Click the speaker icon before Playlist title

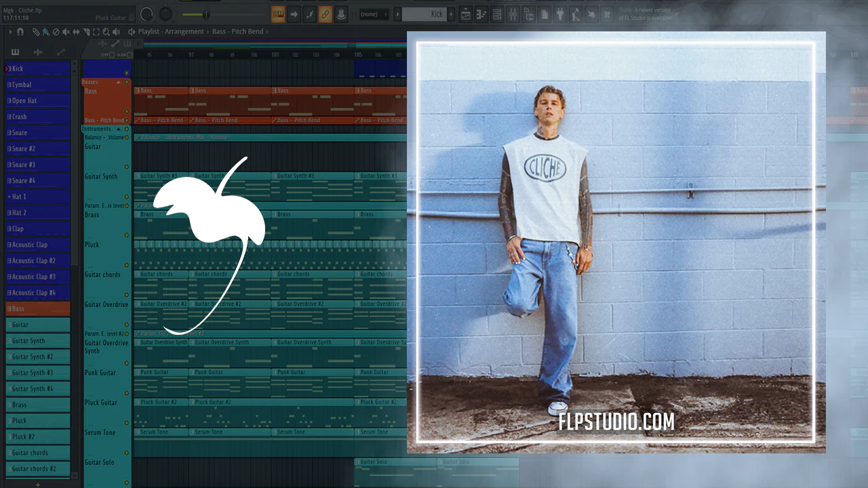[132, 32]
